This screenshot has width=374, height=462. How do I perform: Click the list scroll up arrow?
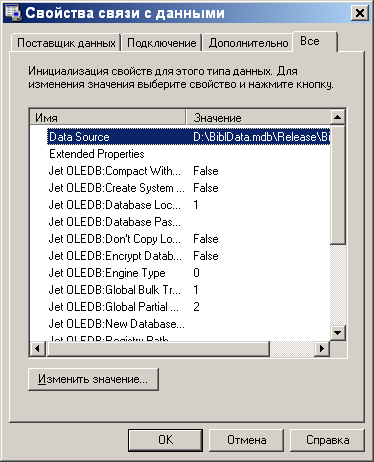point(338,117)
